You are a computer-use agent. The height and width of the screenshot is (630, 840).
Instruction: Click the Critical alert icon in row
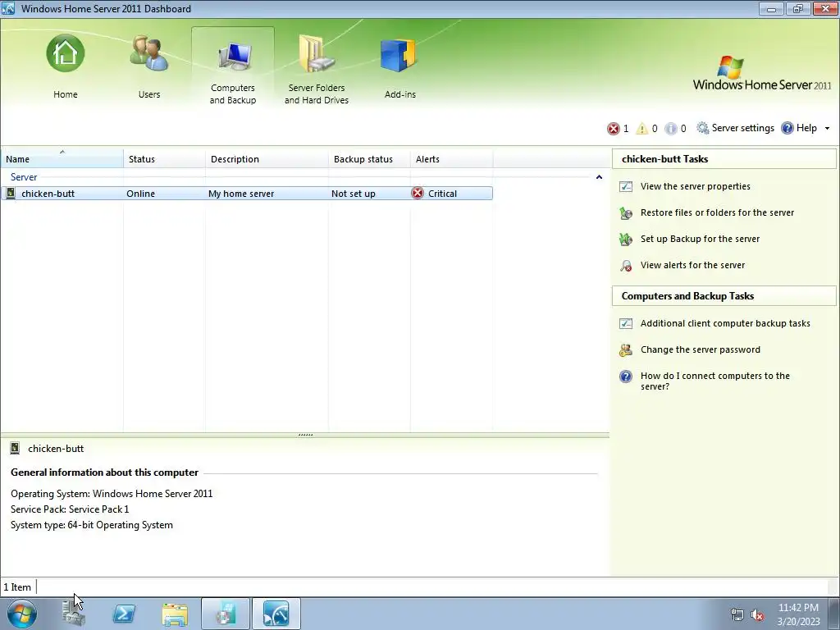click(418, 194)
